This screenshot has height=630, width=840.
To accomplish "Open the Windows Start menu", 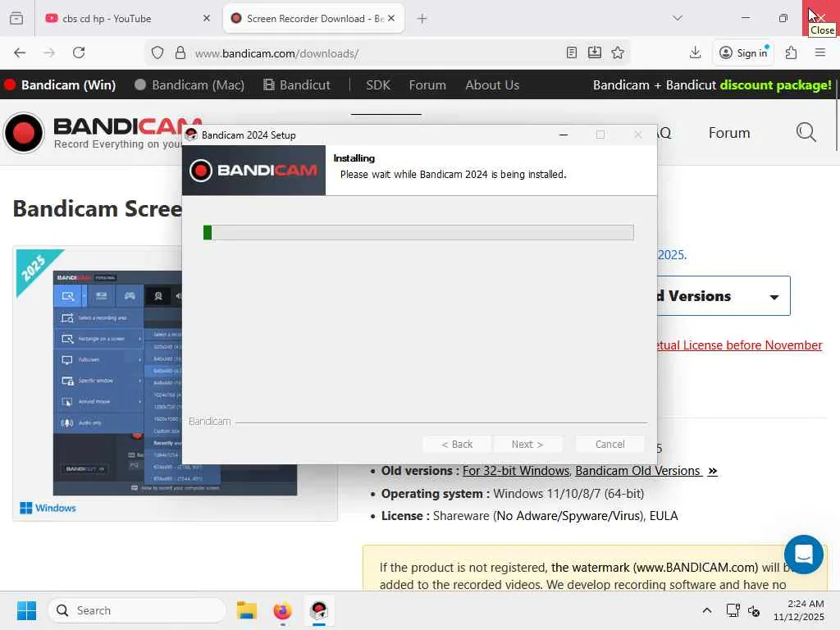I will (26, 610).
